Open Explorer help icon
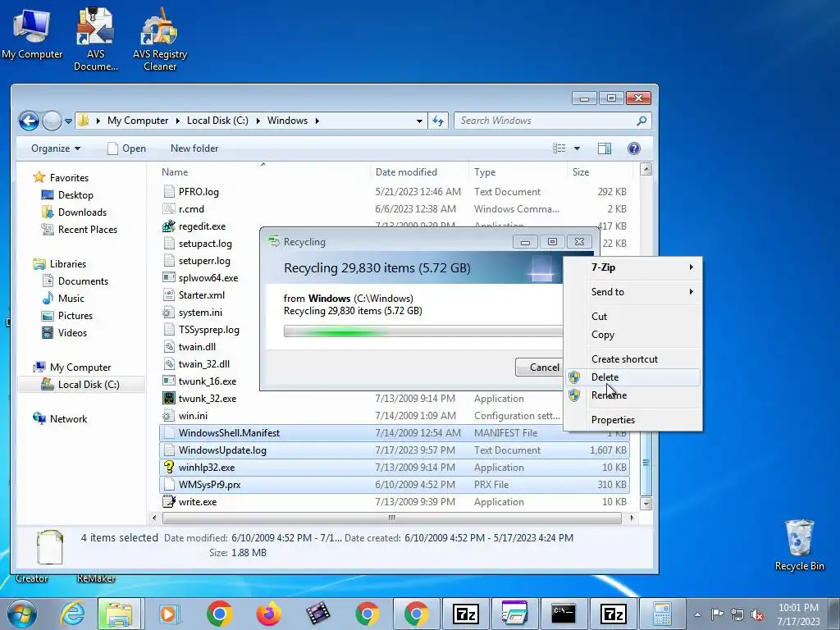840x630 pixels. pos(634,148)
